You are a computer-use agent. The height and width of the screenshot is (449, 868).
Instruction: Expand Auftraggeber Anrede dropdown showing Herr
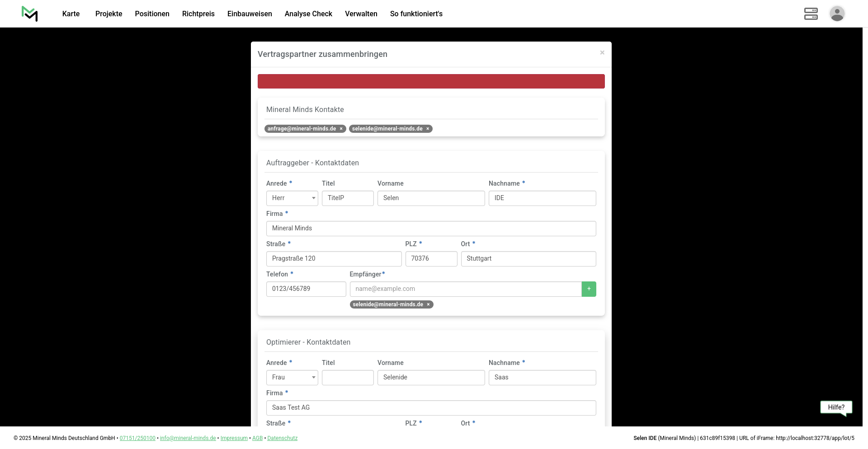(x=292, y=198)
